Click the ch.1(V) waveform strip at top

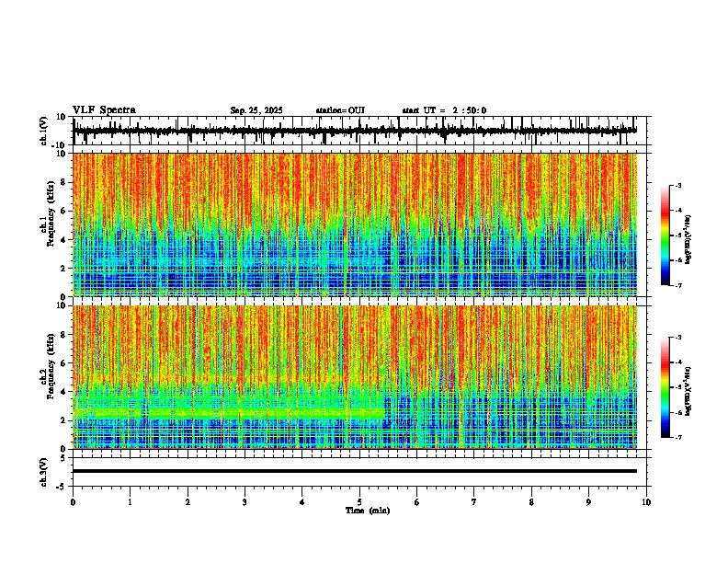click(x=355, y=131)
